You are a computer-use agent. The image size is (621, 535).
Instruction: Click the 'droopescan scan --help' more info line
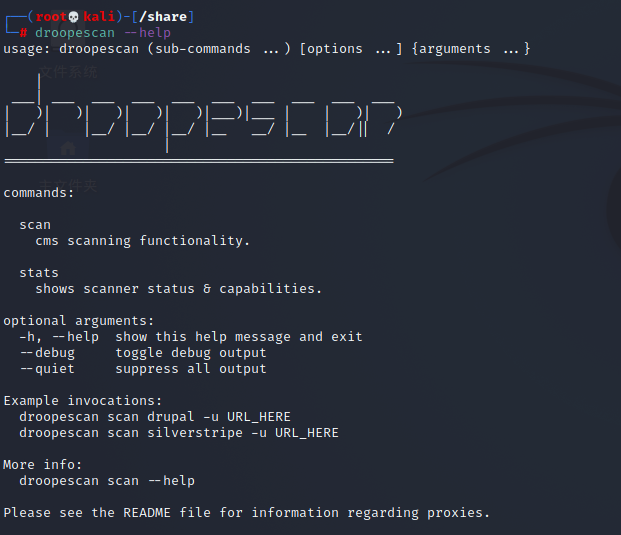(x=107, y=481)
